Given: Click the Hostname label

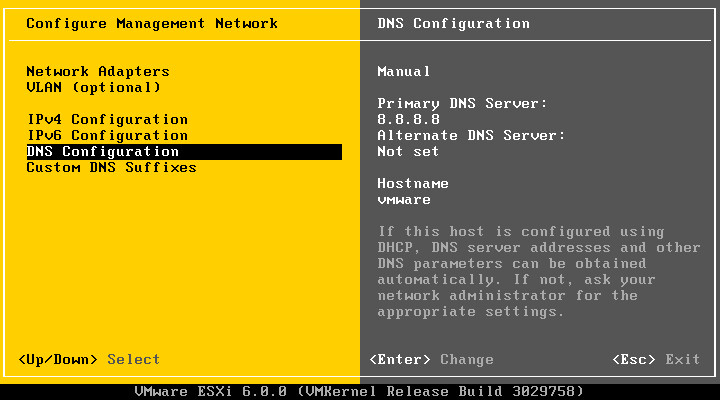Looking at the screenshot, I should tap(413, 184).
